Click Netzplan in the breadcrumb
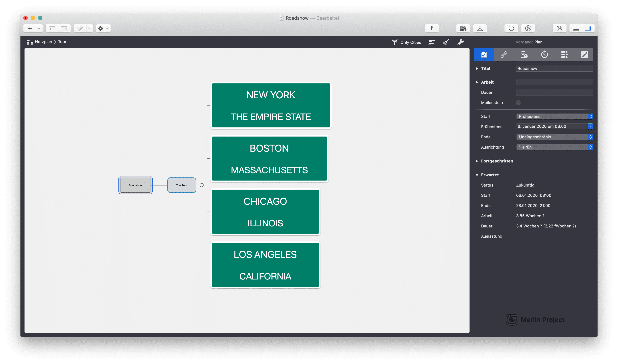This screenshot has width=618, height=364. (x=43, y=42)
